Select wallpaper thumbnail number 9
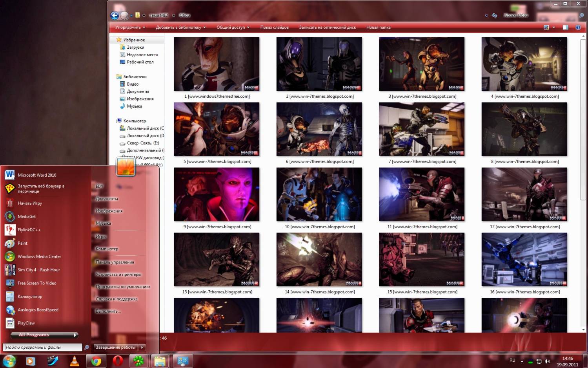 click(x=217, y=194)
